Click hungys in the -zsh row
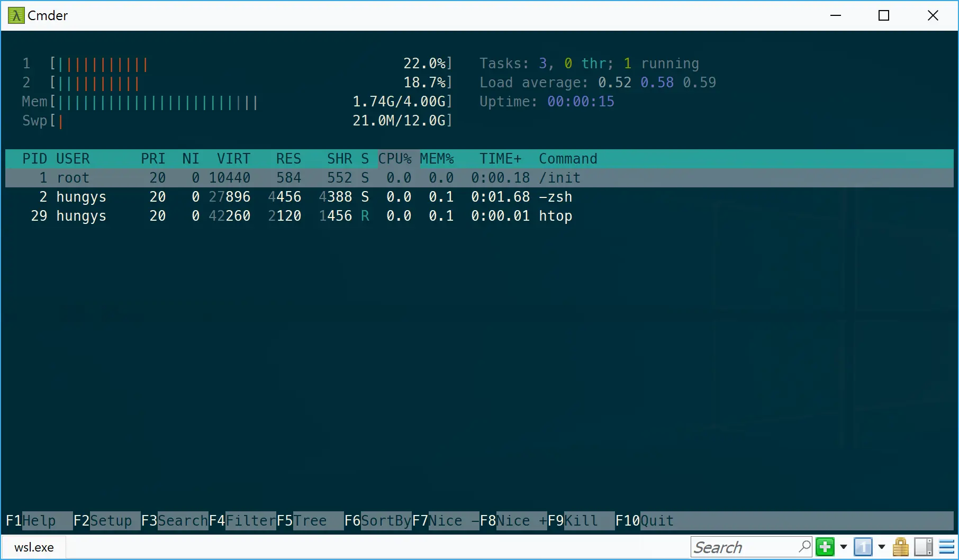The image size is (959, 560). (x=82, y=197)
